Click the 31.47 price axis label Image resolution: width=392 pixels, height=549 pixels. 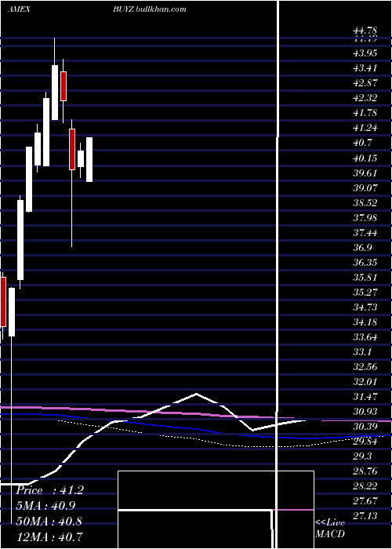coord(365,397)
